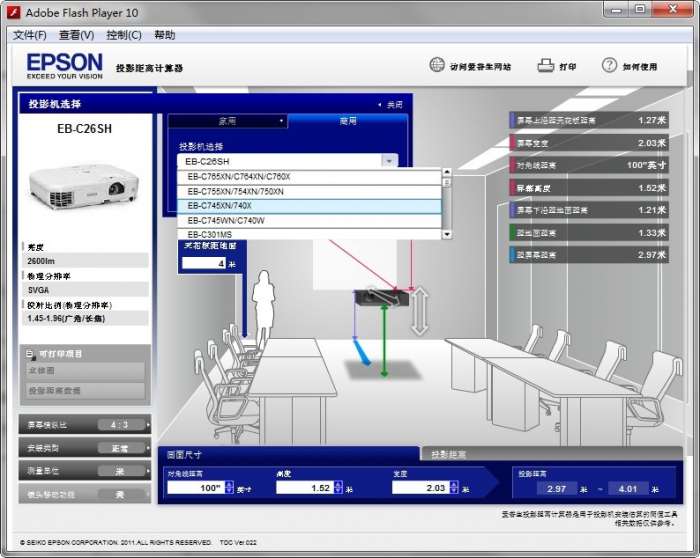Click the printable items checkbox icon

30,354
